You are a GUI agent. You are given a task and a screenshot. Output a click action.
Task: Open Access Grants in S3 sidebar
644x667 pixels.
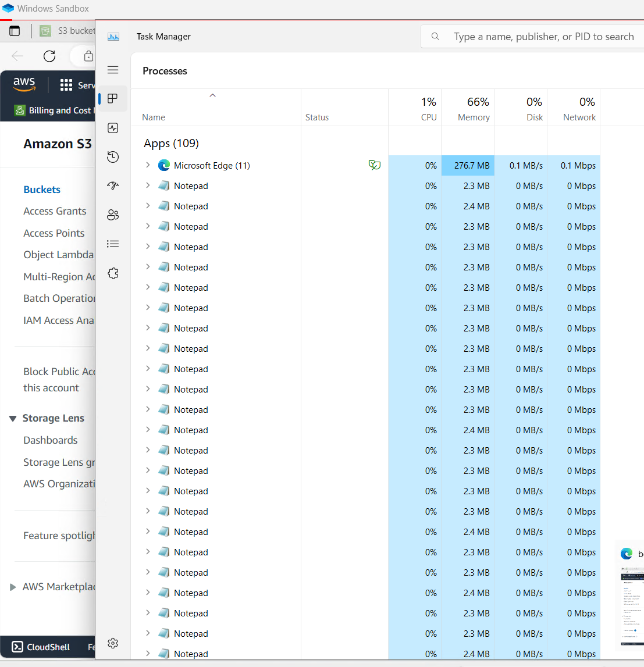pyautogui.click(x=55, y=211)
